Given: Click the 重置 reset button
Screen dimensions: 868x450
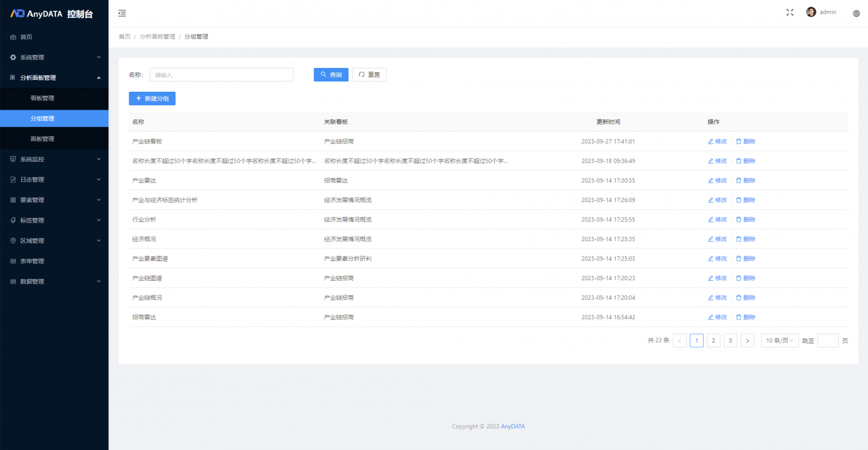Looking at the screenshot, I should pyautogui.click(x=369, y=74).
